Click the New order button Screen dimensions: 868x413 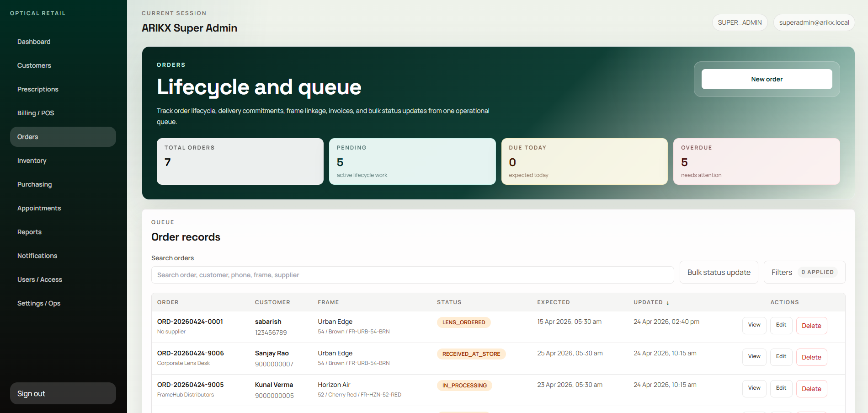[767, 79]
